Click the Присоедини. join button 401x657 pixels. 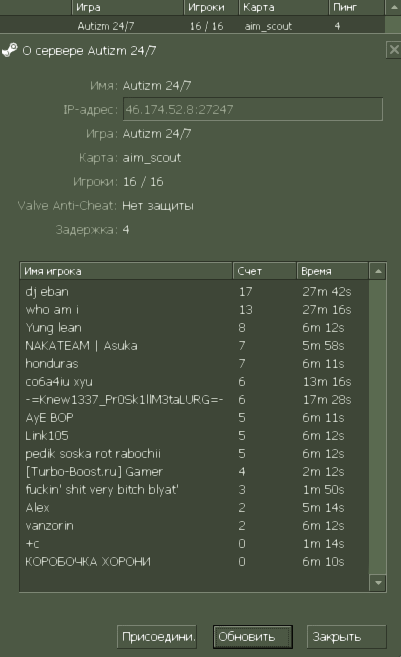tap(157, 637)
